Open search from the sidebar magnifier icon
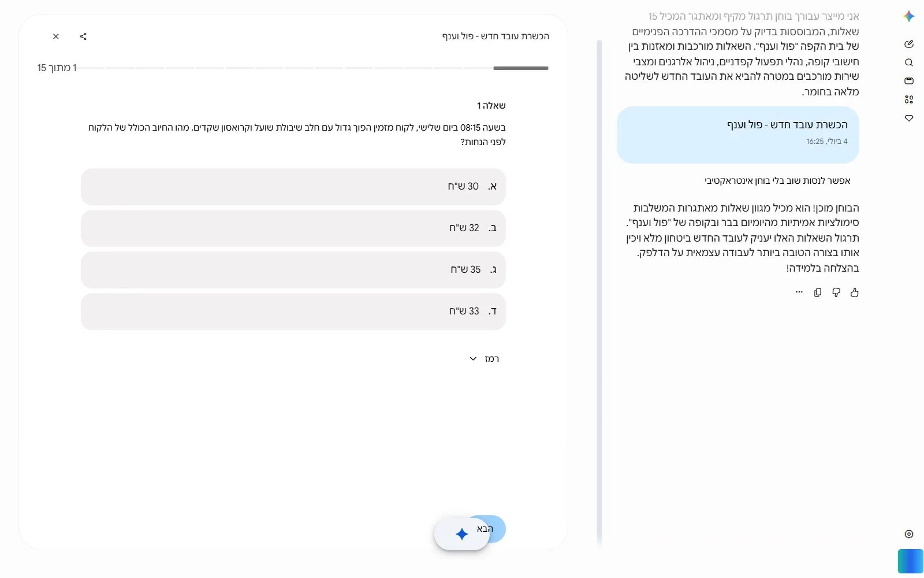Viewport: 924px width, 578px height. (909, 62)
